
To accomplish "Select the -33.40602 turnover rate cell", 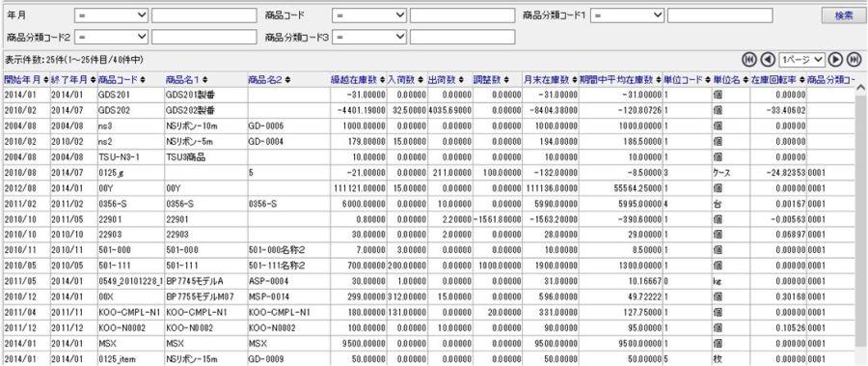I will pyautogui.click(x=778, y=110).
